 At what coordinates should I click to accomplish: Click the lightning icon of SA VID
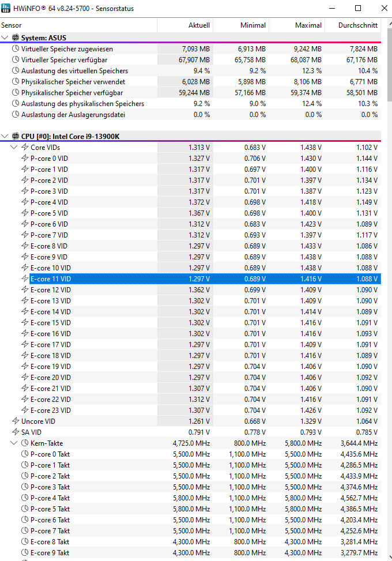(16, 432)
